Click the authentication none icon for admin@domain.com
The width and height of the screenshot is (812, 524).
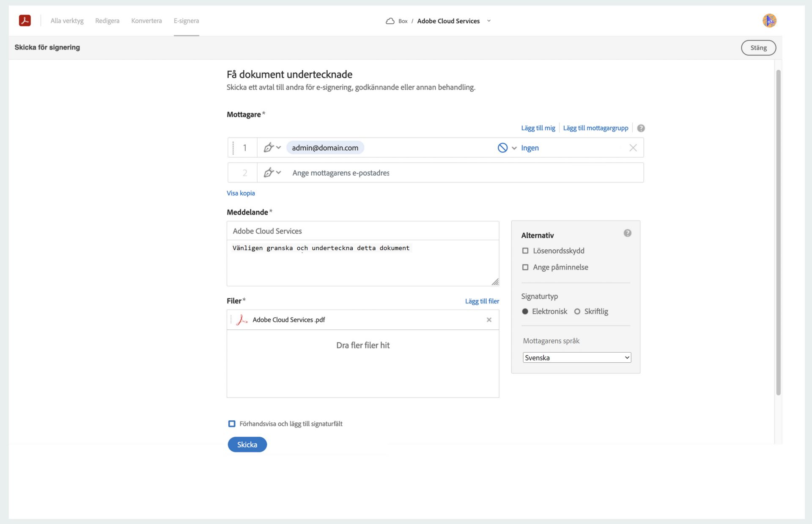click(502, 148)
